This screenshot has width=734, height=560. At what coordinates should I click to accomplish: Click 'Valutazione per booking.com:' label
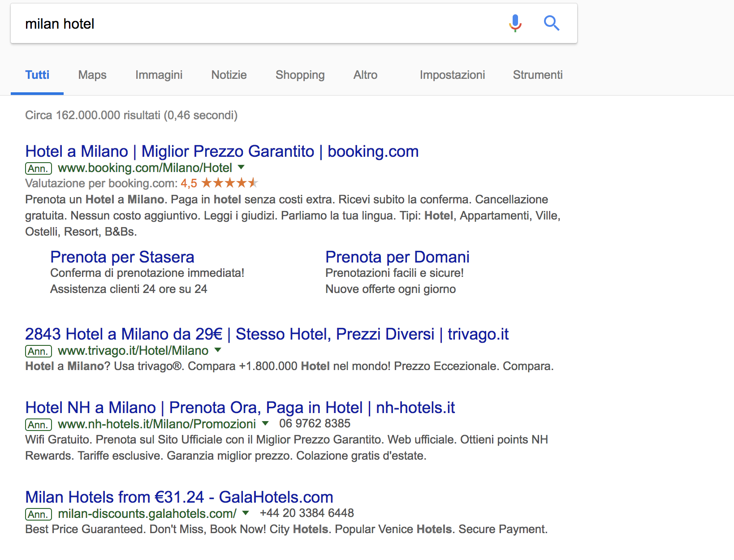click(101, 183)
